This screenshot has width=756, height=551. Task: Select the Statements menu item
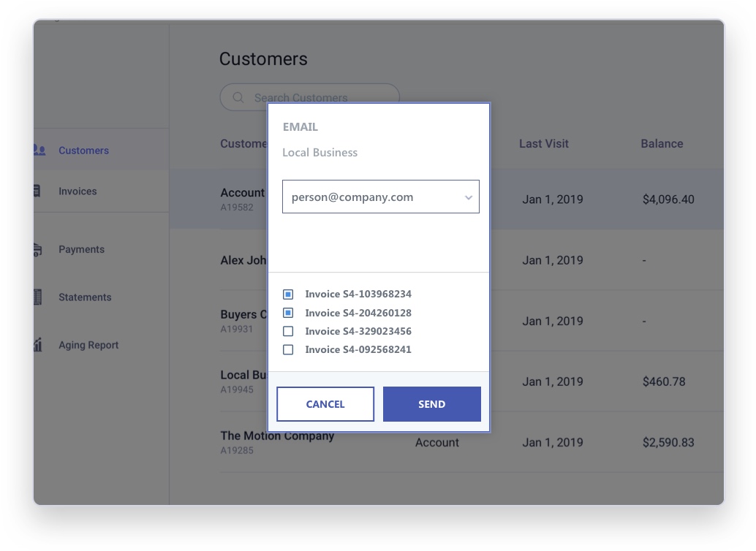tap(85, 297)
